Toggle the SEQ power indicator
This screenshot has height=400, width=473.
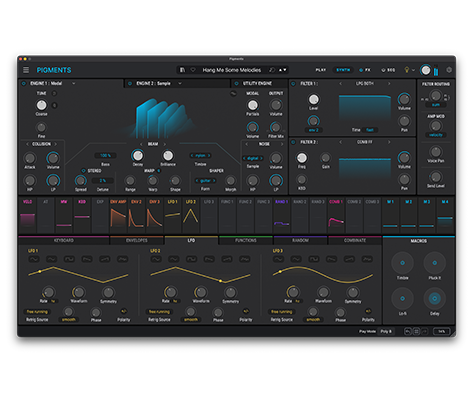point(383,70)
